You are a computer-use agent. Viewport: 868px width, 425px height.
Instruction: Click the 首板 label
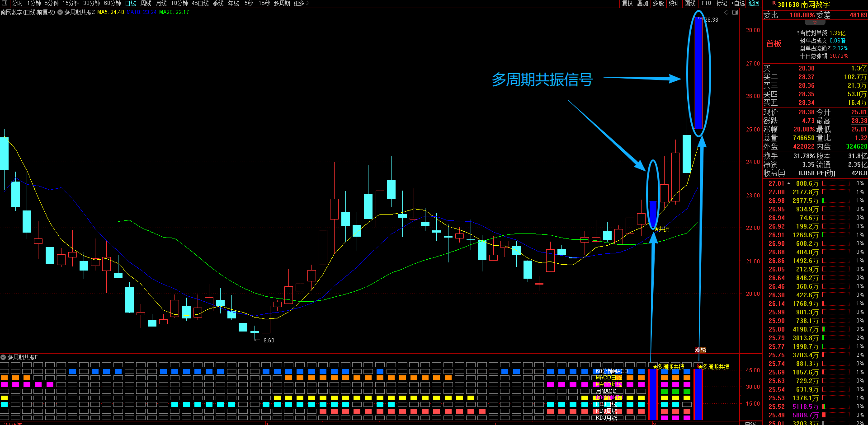[x=774, y=43]
